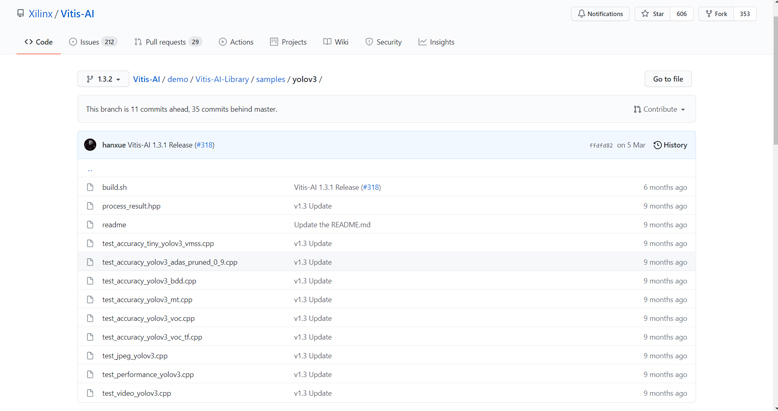Open v1.3 Update commit for process_result.hpp
The height and width of the screenshot is (411, 778).
point(313,206)
